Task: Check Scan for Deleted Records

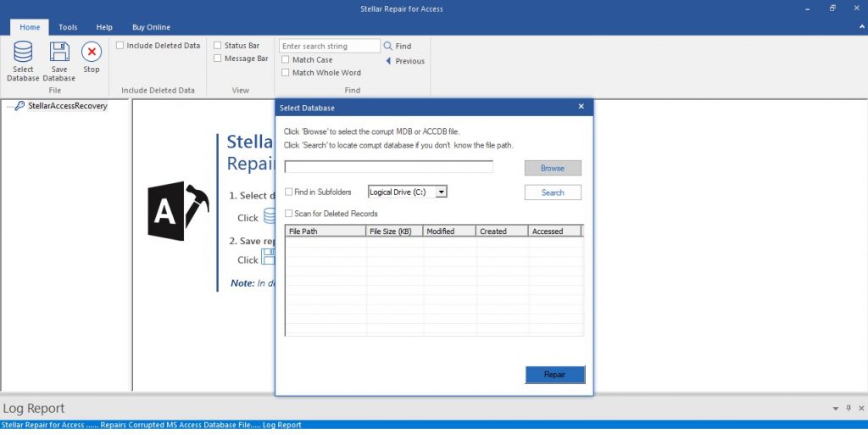Action: [x=288, y=213]
